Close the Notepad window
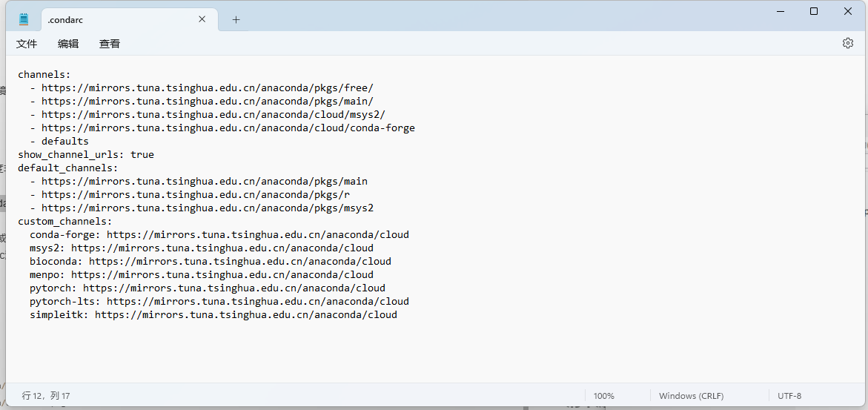Screen dimensions: 868x410 click(847, 11)
